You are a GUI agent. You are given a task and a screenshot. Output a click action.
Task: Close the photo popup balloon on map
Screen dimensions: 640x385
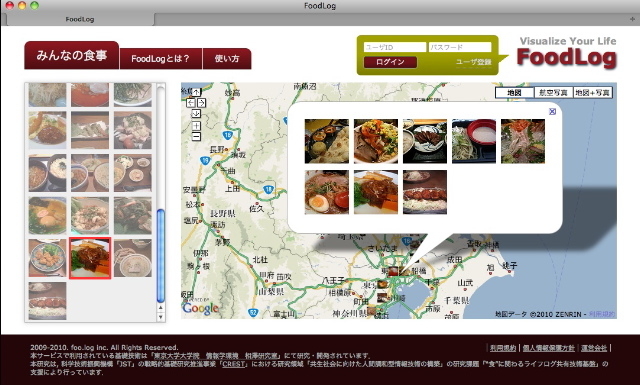552,111
